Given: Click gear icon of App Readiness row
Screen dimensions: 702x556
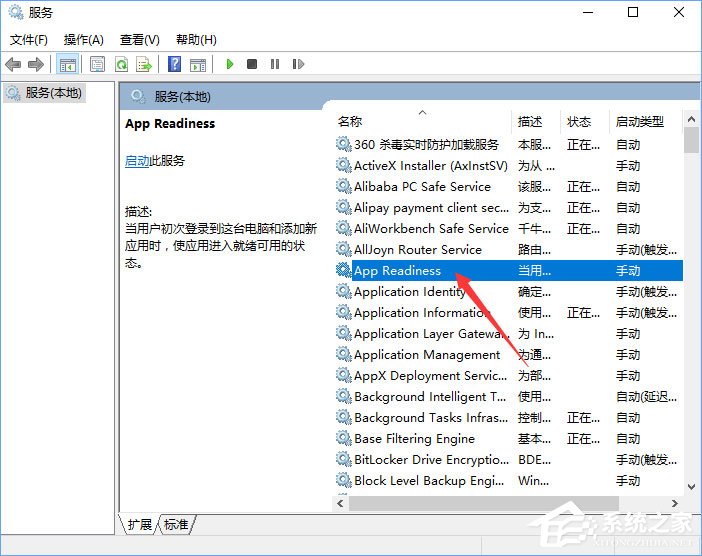Looking at the screenshot, I should [344, 270].
